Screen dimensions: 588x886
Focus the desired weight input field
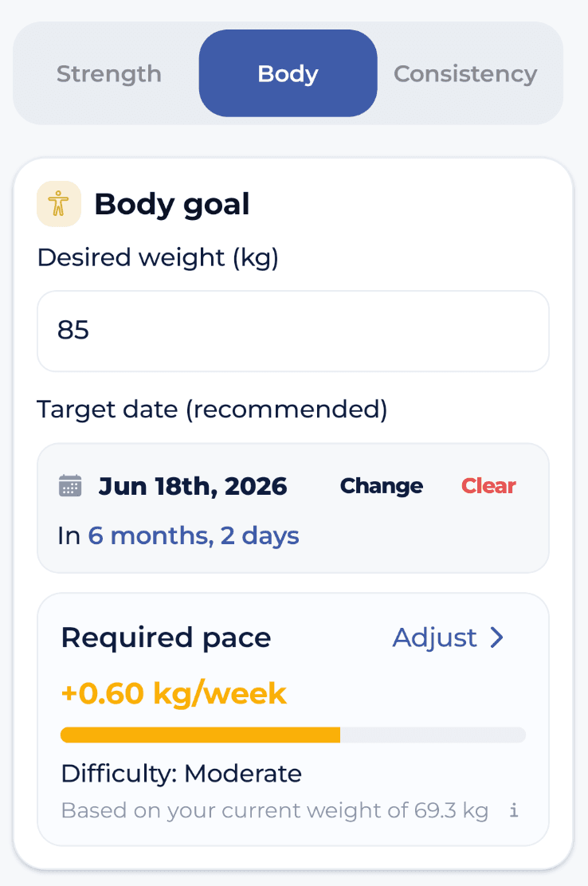(293, 331)
